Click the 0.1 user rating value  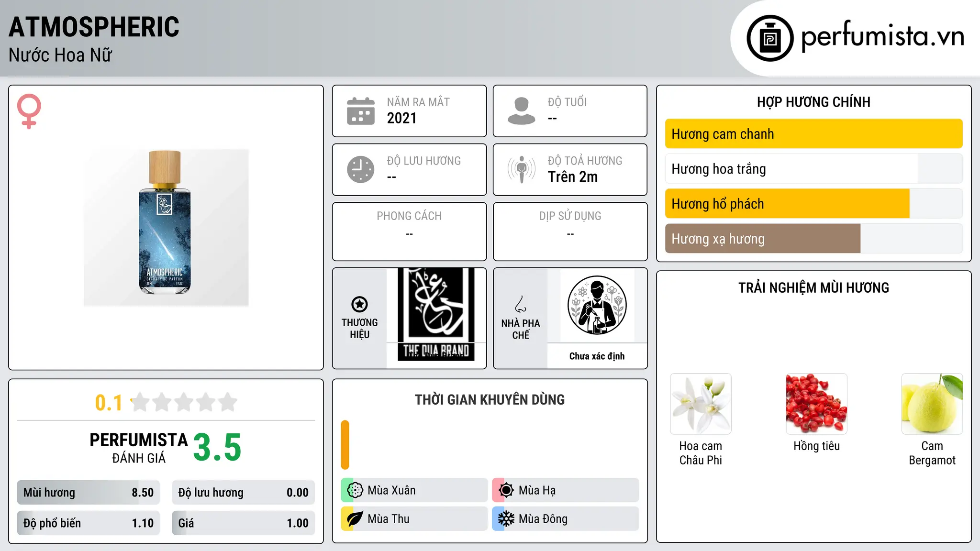[109, 403]
